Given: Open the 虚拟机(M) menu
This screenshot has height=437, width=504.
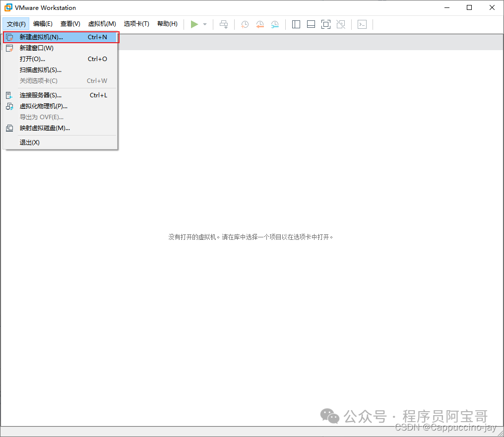Looking at the screenshot, I should click(x=102, y=24).
